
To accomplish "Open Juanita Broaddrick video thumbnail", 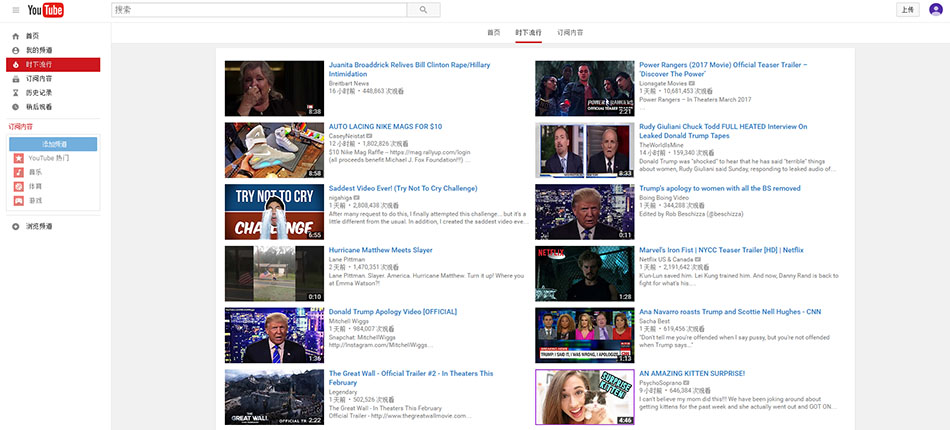I will [x=274, y=88].
